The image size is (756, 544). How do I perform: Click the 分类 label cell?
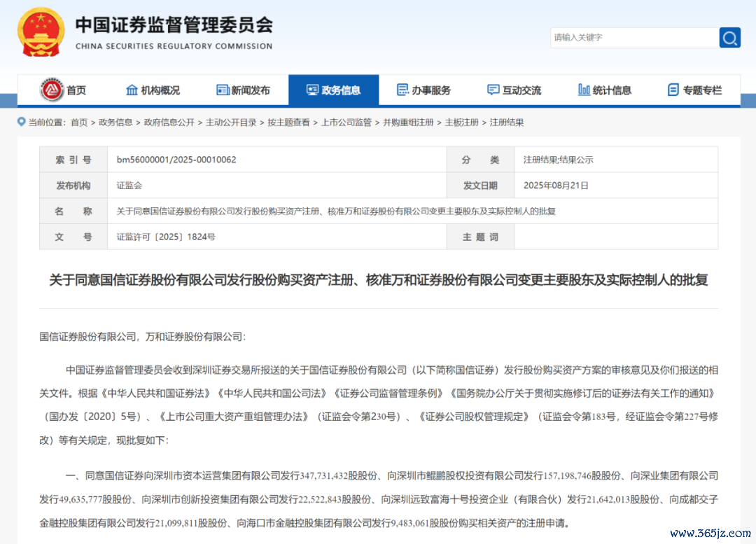pos(480,160)
